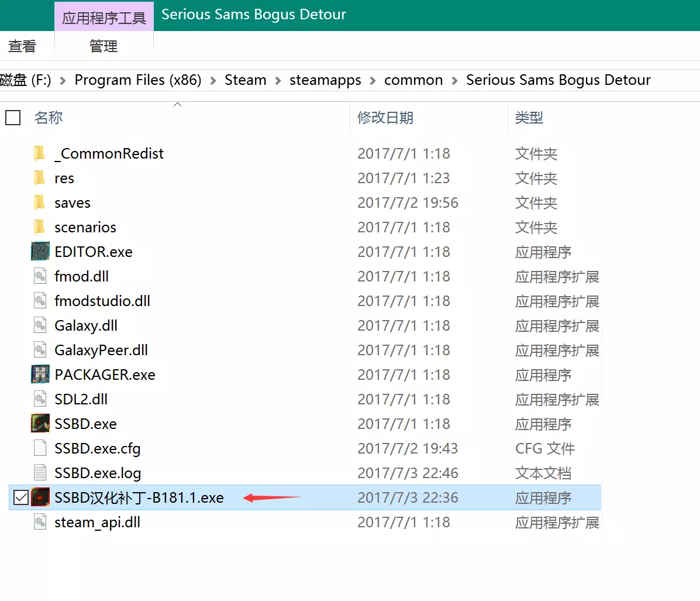Expand breadcrumb chevron after Steam
The width and height of the screenshot is (700, 601).
[278, 80]
